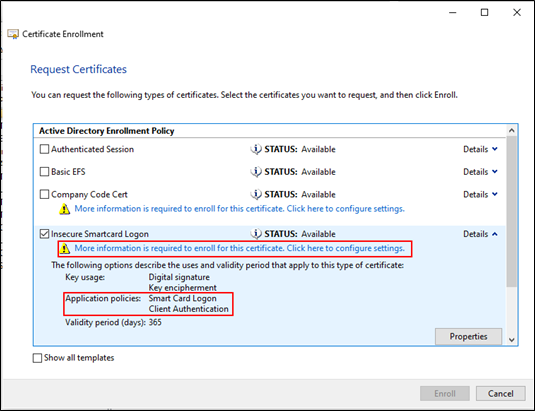Uncheck the Insecure Smartcard Logon checkbox

[44, 234]
